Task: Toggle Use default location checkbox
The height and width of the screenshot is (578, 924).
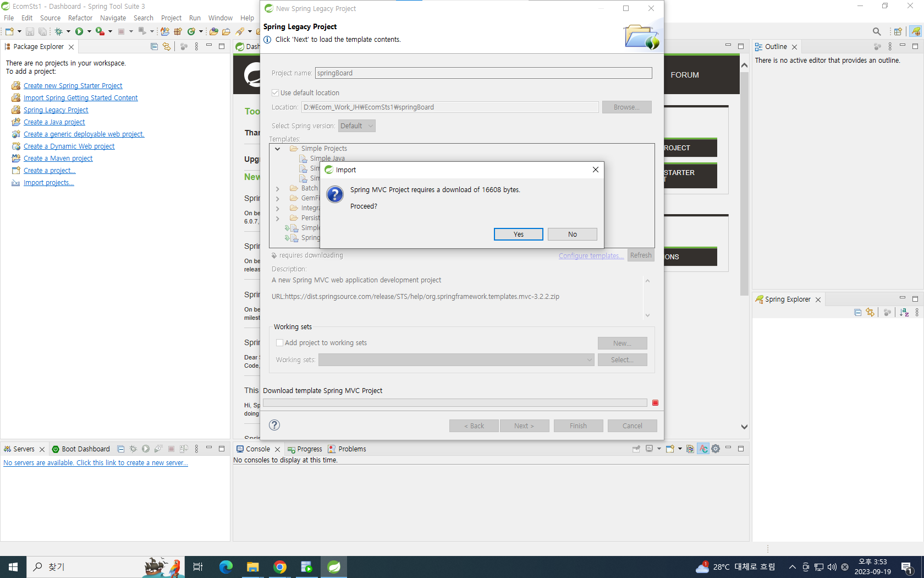Action: pyautogui.click(x=275, y=93)
